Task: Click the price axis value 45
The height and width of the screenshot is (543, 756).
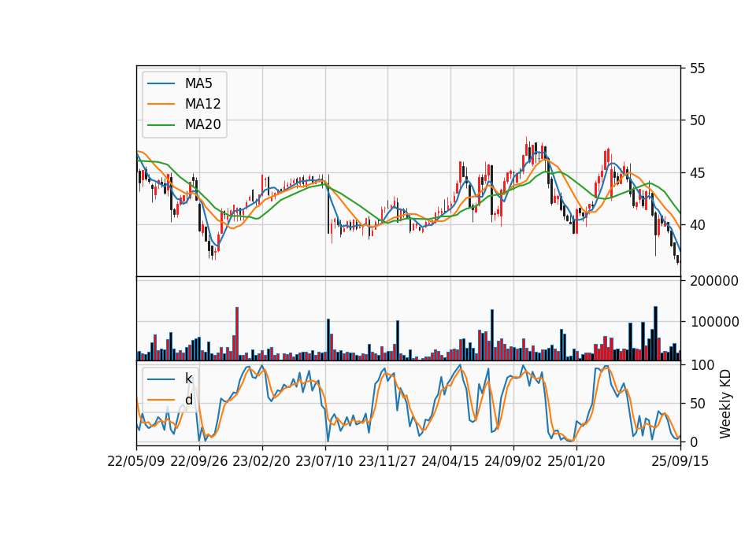Action: [697, 173]
